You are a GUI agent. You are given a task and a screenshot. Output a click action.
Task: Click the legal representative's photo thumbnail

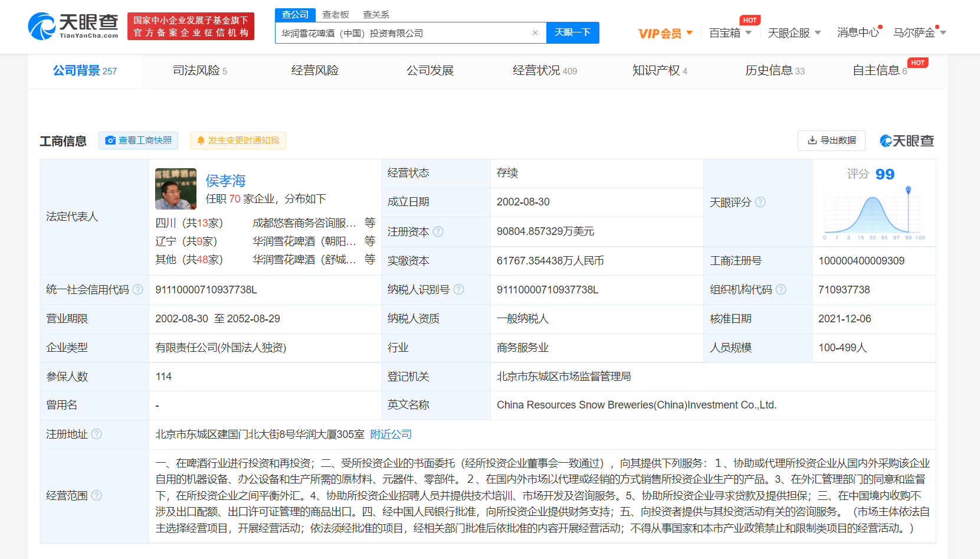coord(176,189)
